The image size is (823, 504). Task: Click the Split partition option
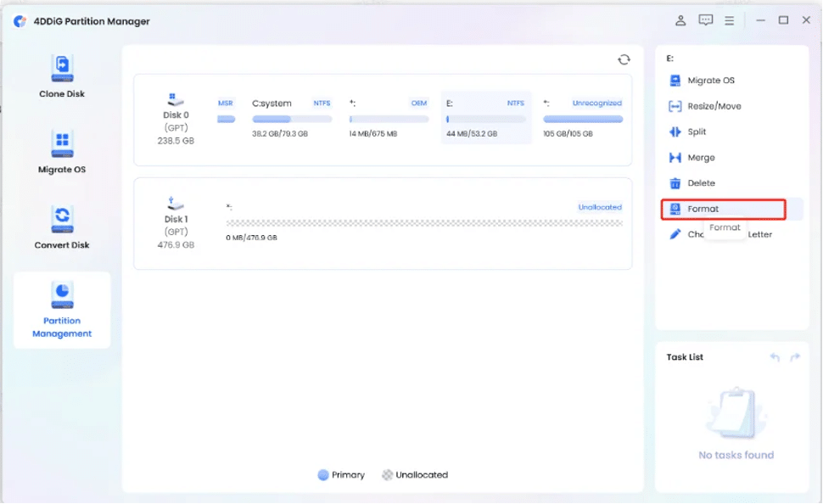[x=697, y=132]
